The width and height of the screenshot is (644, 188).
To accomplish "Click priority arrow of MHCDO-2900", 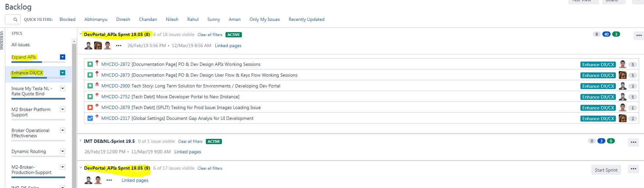I will click(x=97, y=85).
